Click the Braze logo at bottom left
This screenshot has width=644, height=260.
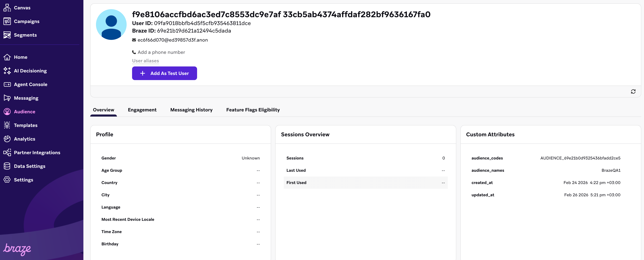17,249
